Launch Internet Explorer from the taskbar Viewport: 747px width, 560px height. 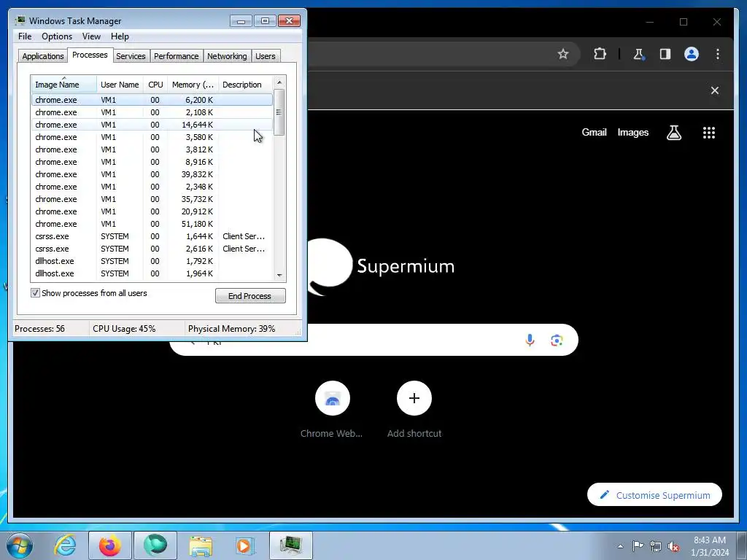(x=65, y=545)
